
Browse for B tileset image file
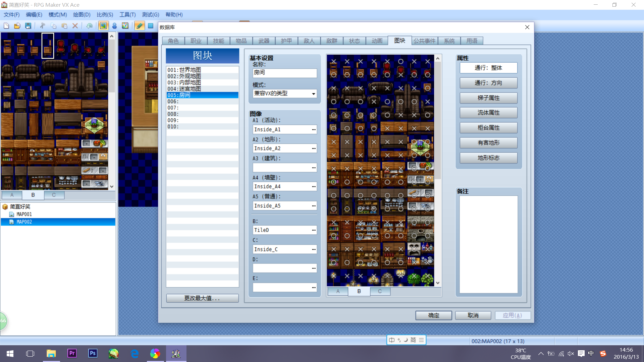pos(314,230)
